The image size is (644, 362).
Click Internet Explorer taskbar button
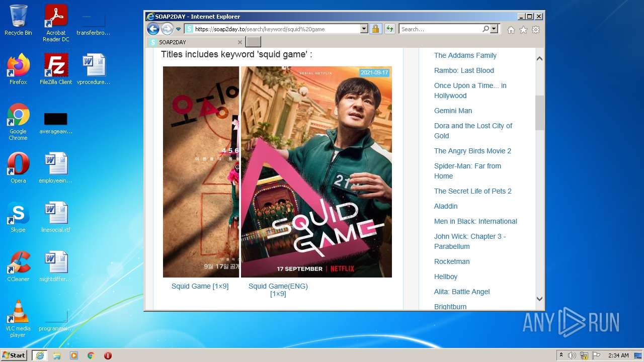39,355
